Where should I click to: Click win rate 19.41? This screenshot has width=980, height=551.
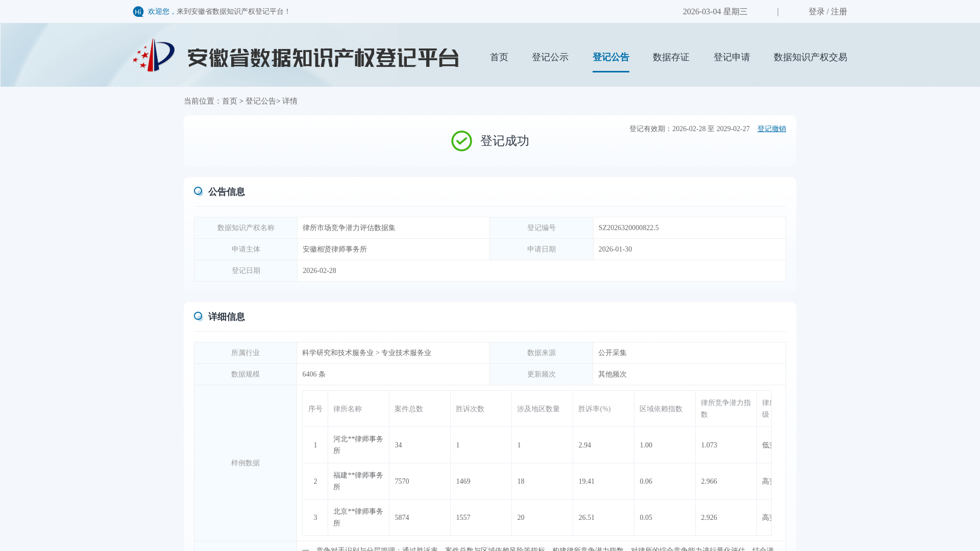pos(586,482)
